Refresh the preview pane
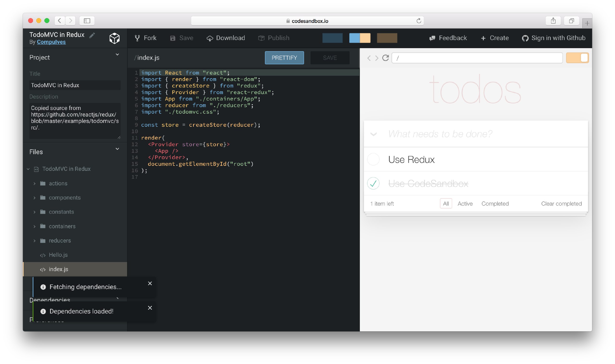The width and height of the screenshot is (615, 364). click(385, 58)
